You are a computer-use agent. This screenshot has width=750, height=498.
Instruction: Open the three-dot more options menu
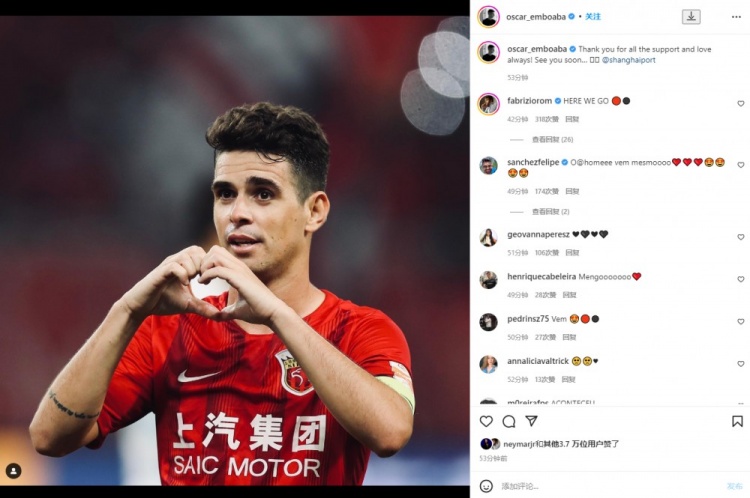(736, 17)
